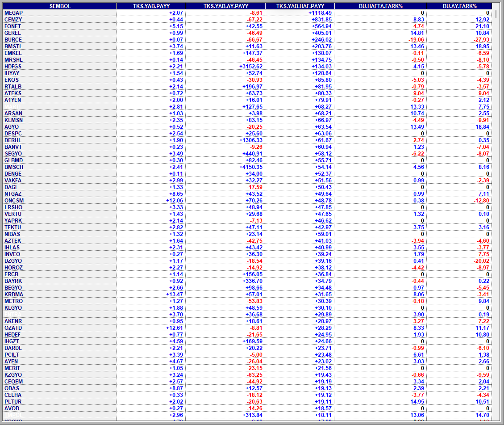This screenshot has width=504, height=425.
Task: Select the A1YEN symbol
Action: [x=12, y=100]
